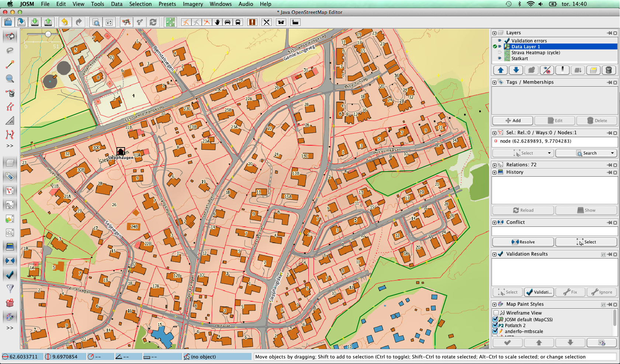Open the Presets menu
The width and height of the screenshot is (620, 364).
point(167,4)
